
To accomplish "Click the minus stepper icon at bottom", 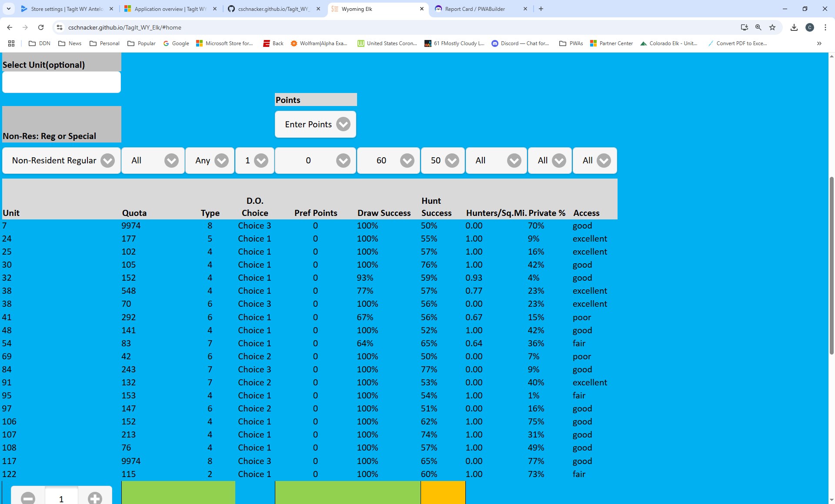I will click(x=28, y=498).
